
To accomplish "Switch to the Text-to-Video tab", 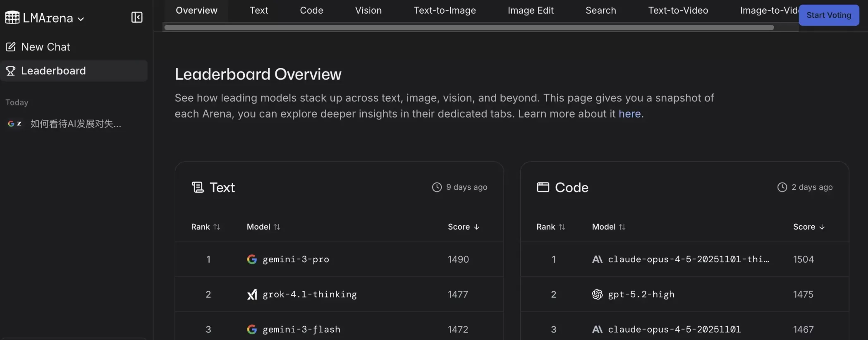I will [x=678, y=10].
